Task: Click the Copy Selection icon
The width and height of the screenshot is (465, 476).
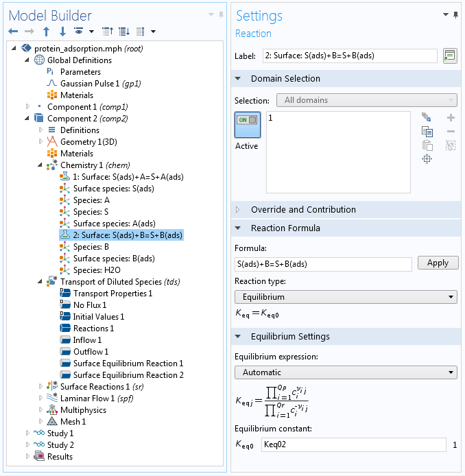Action: pyautogui.click(x=427, y=132)
